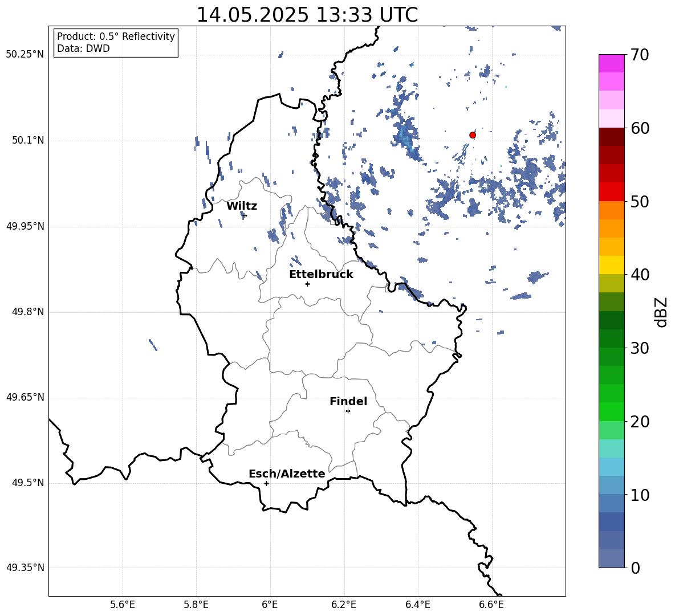
Task: Click the 5.8°E longitude label
Action: [196, 605]
